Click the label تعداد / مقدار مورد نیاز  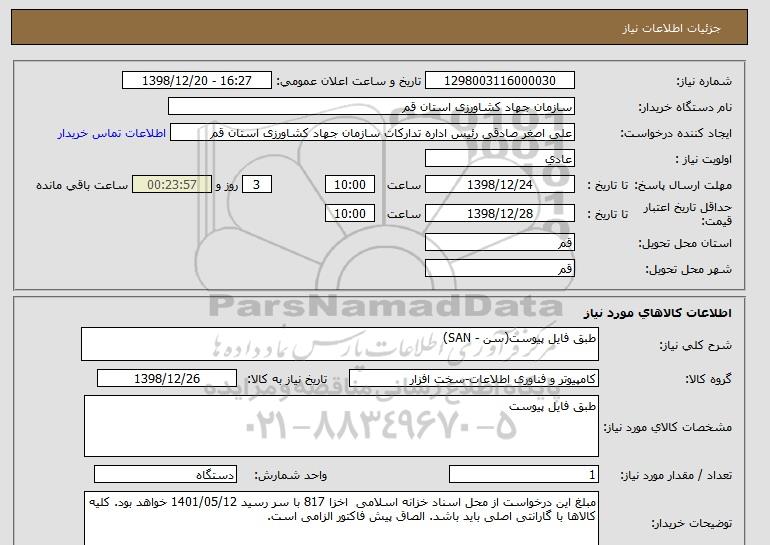[676, 475]
